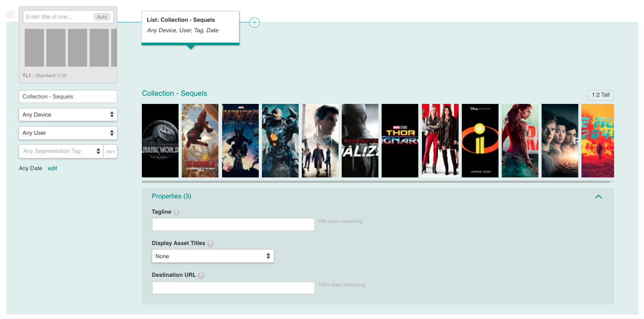Screen dimensions: 644x319
Task: Click the Tagline text field
Action: tap(233, 224)
